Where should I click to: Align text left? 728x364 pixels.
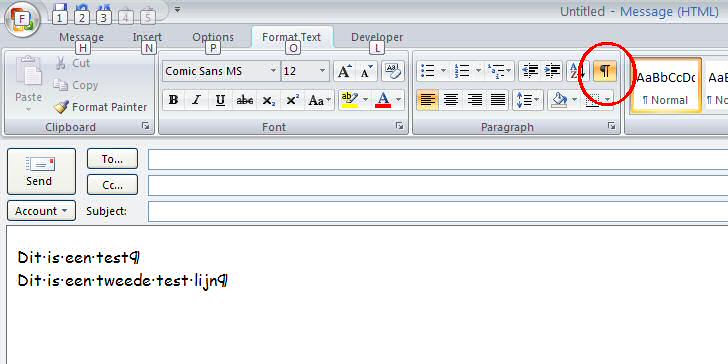click(428, 100)
